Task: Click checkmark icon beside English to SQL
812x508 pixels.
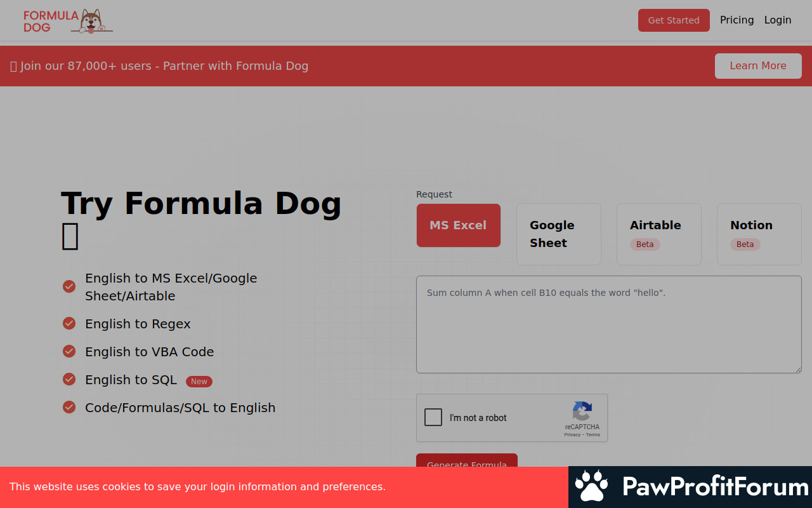Action: pyautogui.click(x=69, y=379)
